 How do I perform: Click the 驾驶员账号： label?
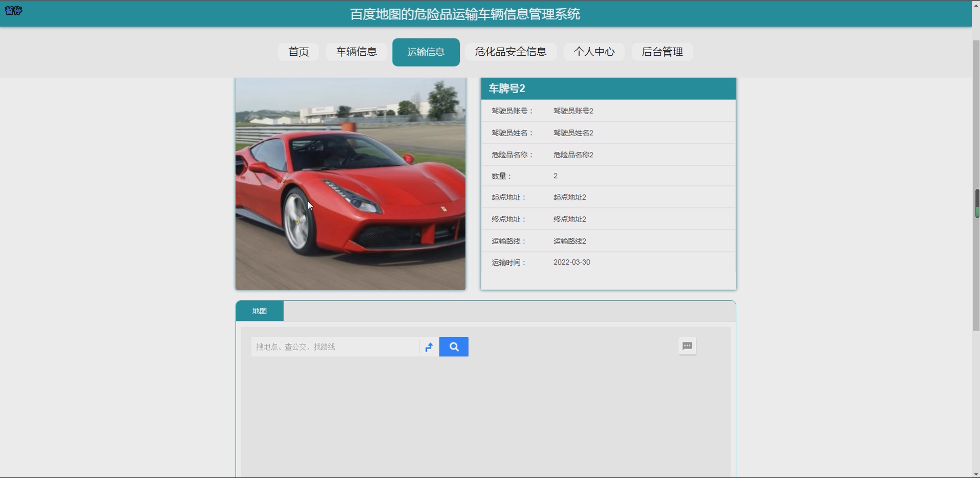point(513,111)
